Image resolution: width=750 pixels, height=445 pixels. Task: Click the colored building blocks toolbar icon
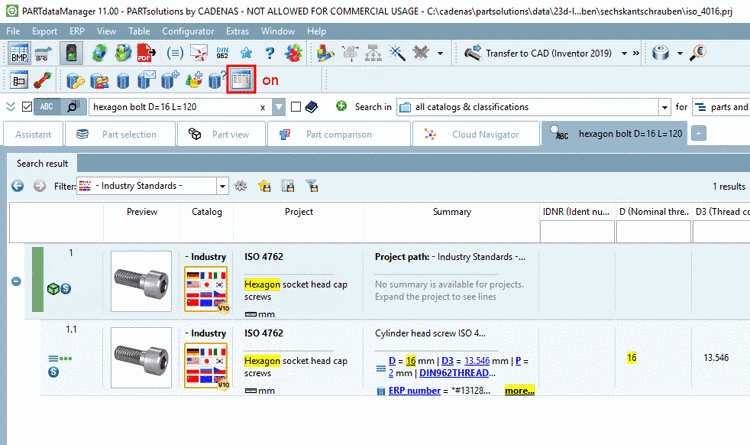[x=326, y=53]
